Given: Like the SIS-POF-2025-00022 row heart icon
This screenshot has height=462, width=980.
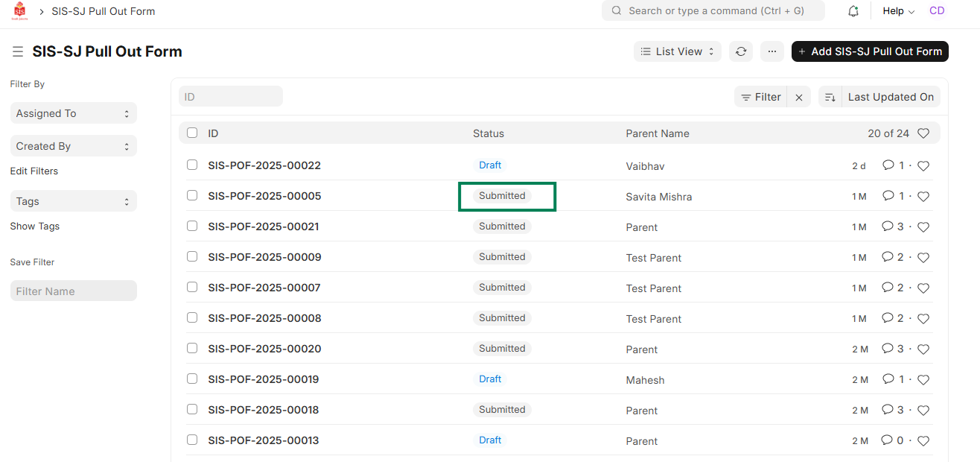Looking at the screenshot, I should 923,166.
